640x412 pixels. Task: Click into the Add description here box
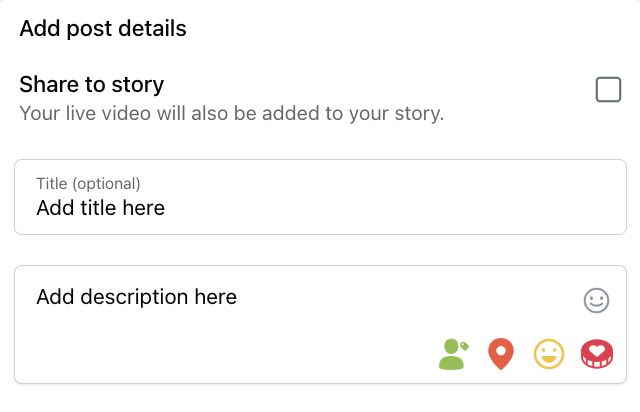coord(320,324)
